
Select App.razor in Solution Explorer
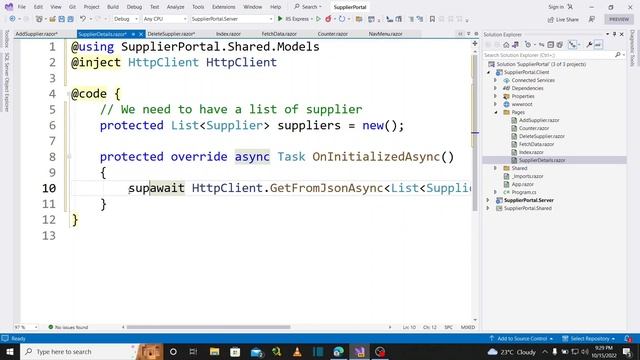tap(522, 184)
